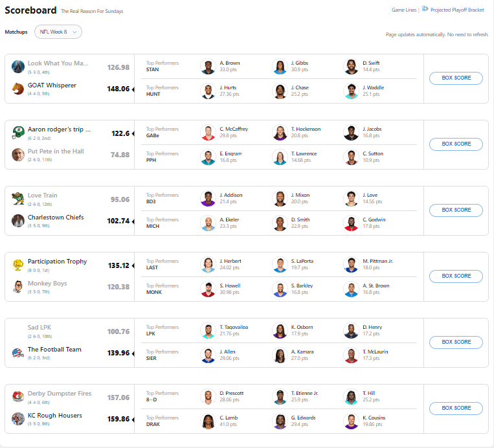Open the Monkey Boys team link

[47, 284]
